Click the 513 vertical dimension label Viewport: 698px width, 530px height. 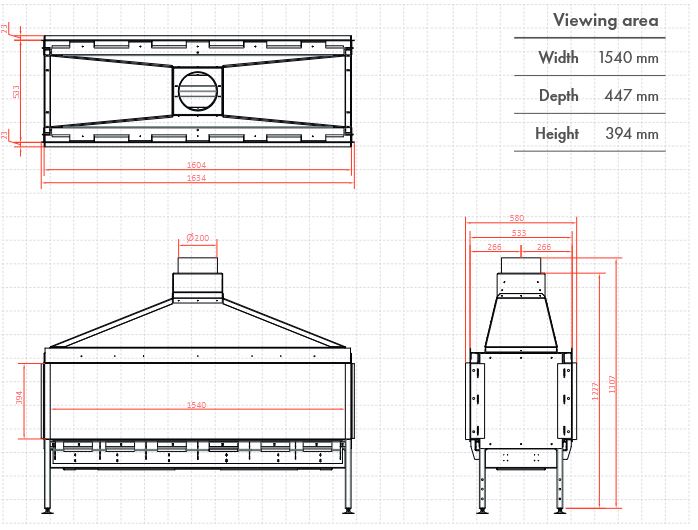16,91
